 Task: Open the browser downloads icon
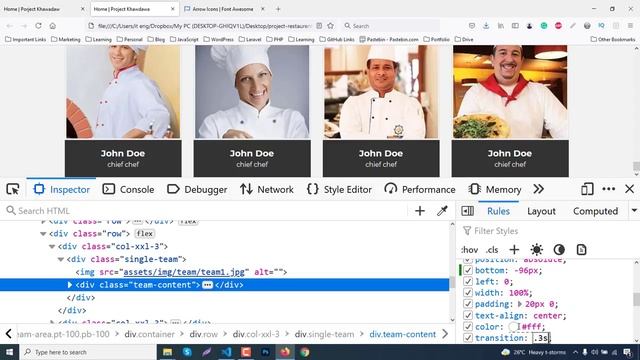pos(486,26)
